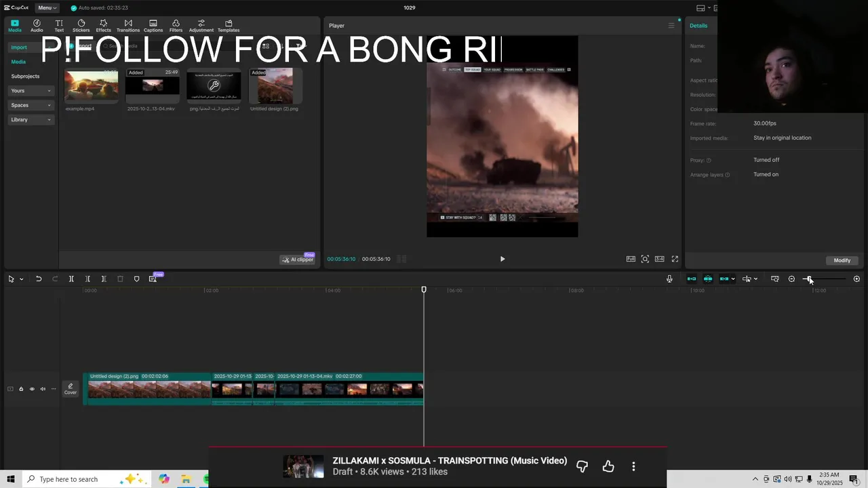
Task: Lock the main track
Action: [21, 389]
